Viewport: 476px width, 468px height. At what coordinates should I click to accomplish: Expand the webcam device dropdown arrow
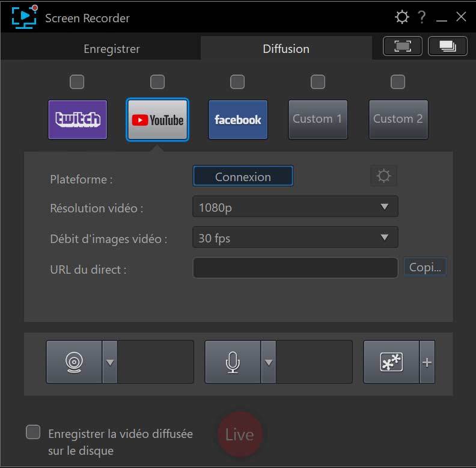pos(110,362)
